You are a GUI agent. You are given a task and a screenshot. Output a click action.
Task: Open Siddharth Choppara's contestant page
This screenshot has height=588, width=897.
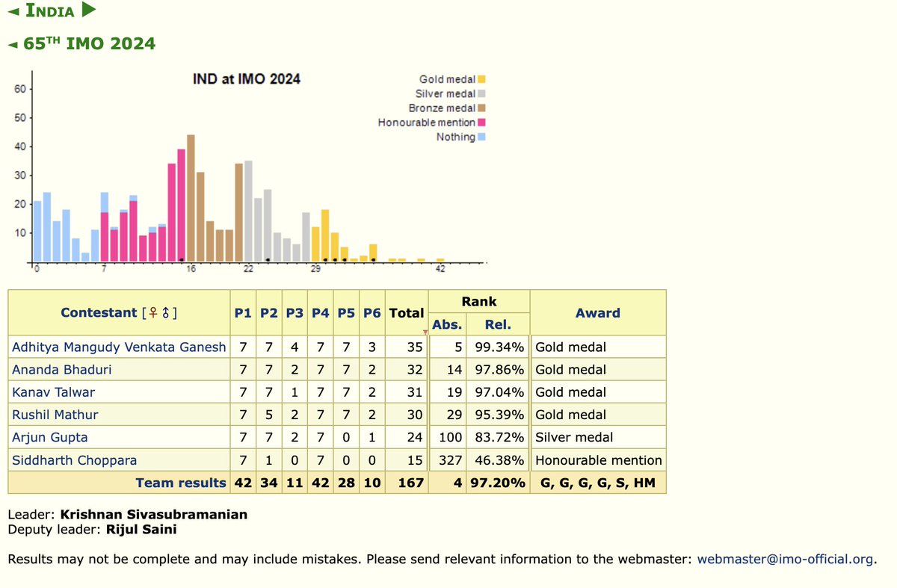(x=74, y=460)
